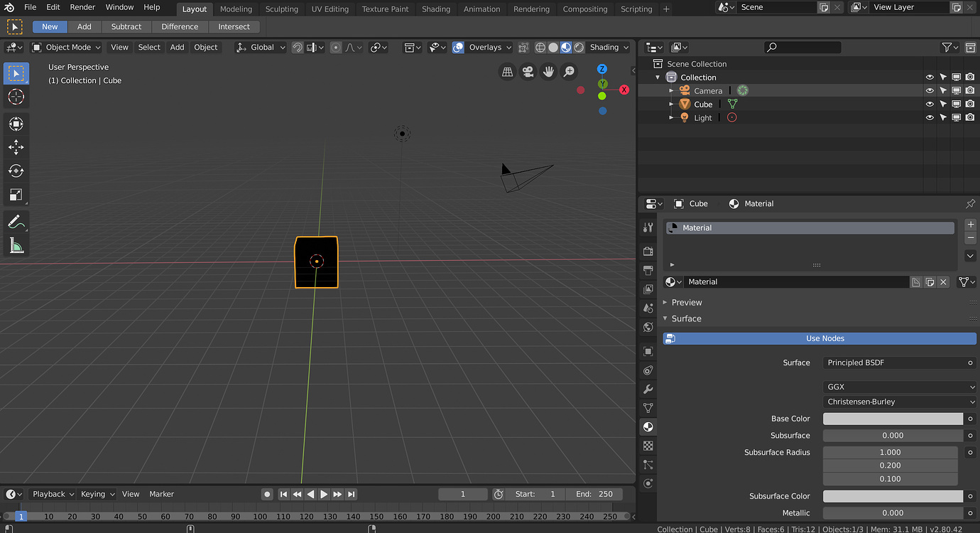The width and height of the screenshot is (980, 533).
Task: Hide the Cube with eye icon
Action: 930,104
